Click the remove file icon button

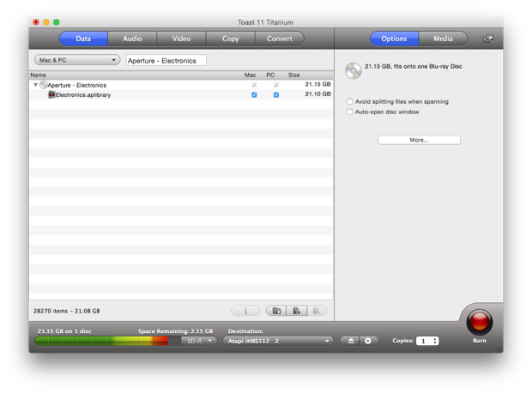tap(317, 311)
